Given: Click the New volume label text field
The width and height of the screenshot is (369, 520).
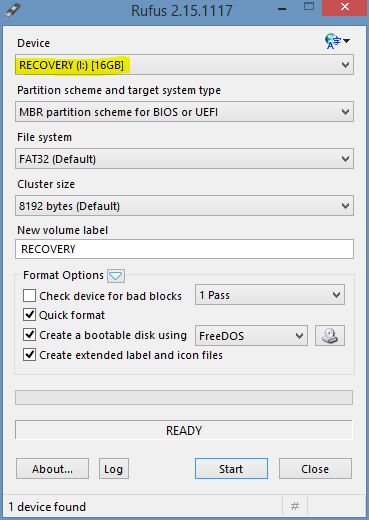Looking at the screenshot, I should coord(184,249).
